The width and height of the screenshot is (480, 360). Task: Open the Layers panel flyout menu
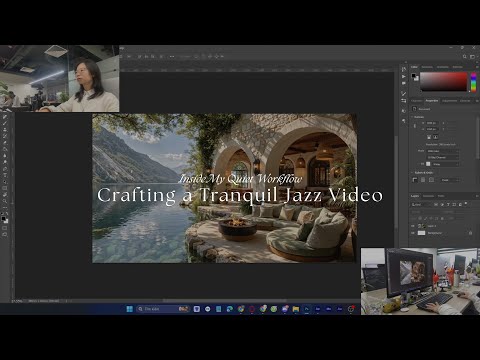[477, 196]
